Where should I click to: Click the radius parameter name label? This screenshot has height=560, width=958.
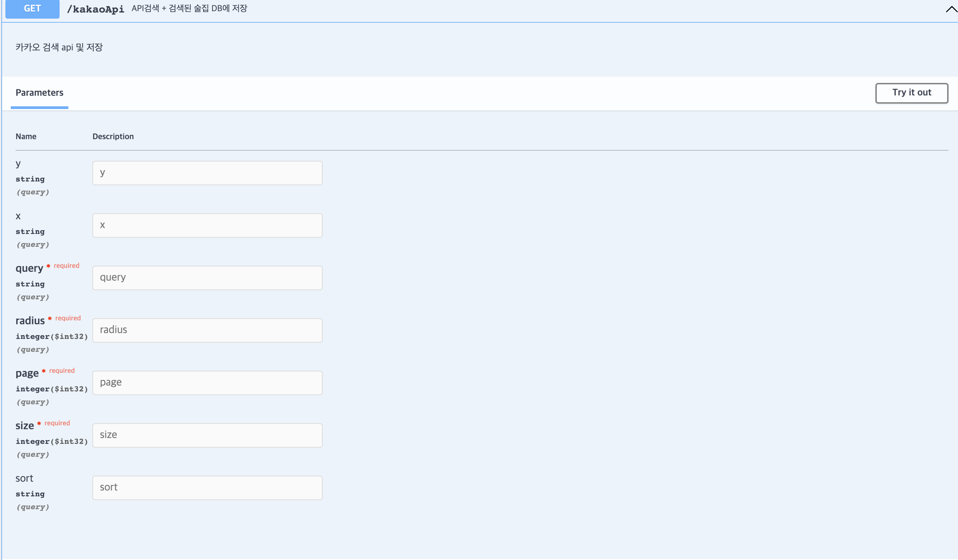pyautogui.click(x=30, y=321)
